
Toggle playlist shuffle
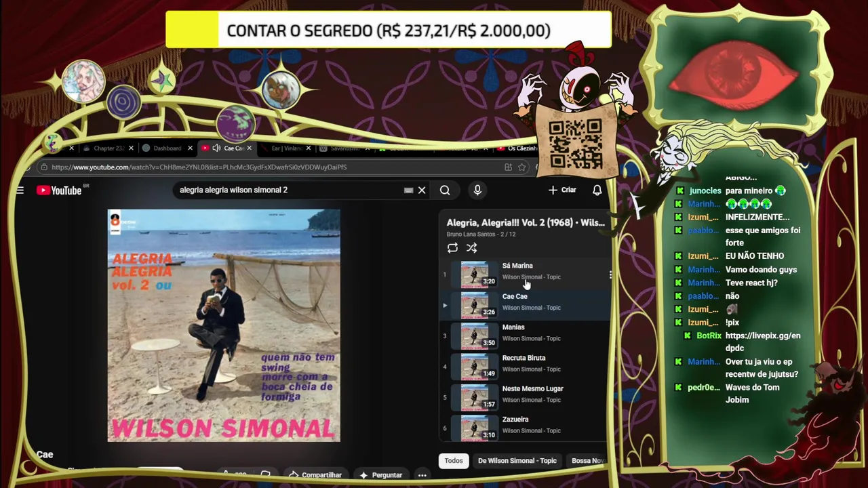pyautogui.click(x=471, y=248)
